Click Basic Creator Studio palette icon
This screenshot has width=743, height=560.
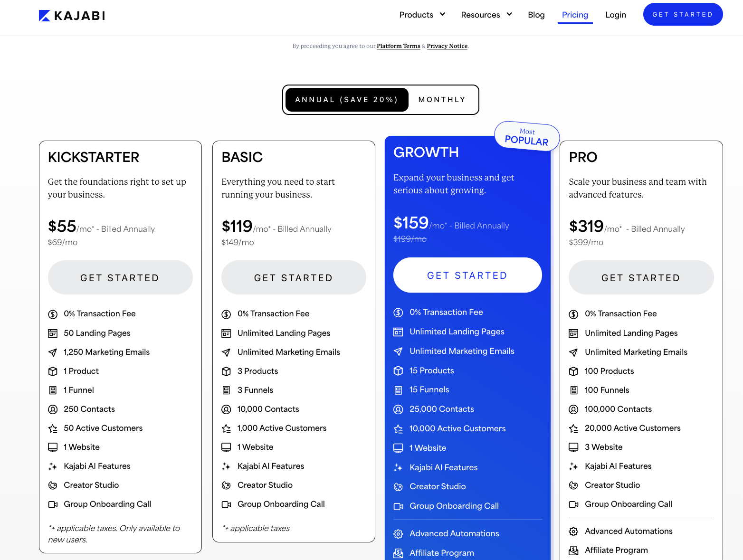pyautogui.click(x=226, y=485)
